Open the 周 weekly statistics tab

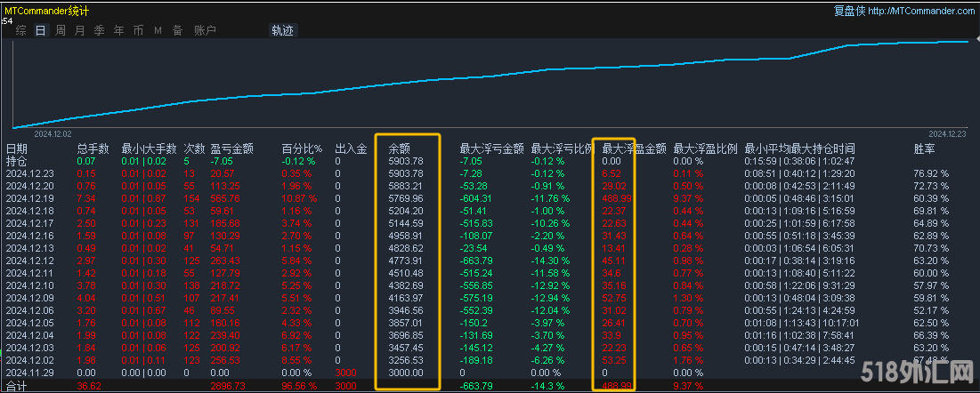pyautogui.click(x=60, y=30)
